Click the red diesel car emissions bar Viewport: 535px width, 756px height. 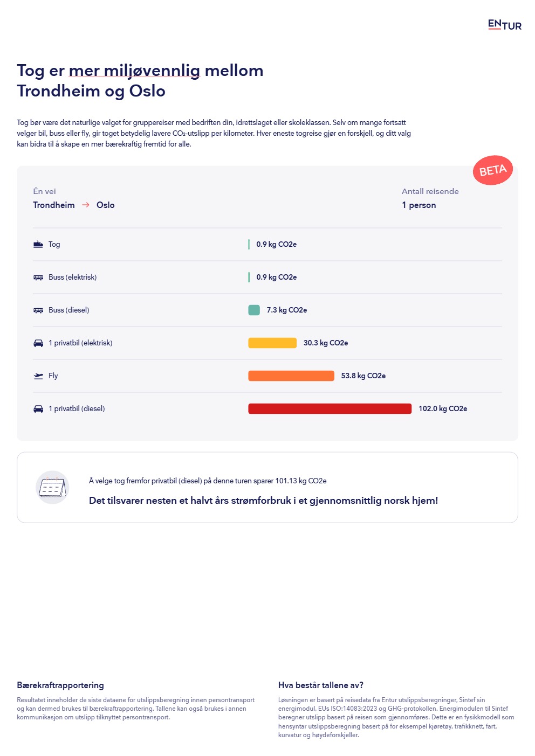click(x=330, y=409)
